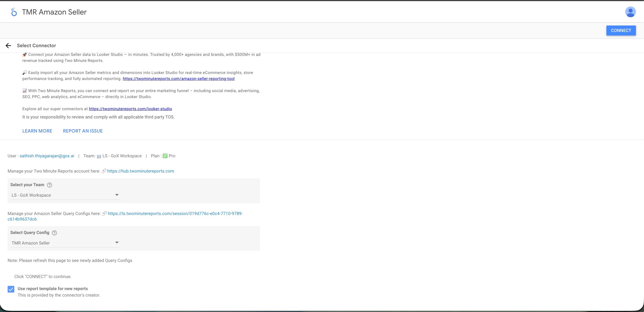This screenshot has height=312, width=644.
Task: Open help for Select your Team
Action: [49, 185]
